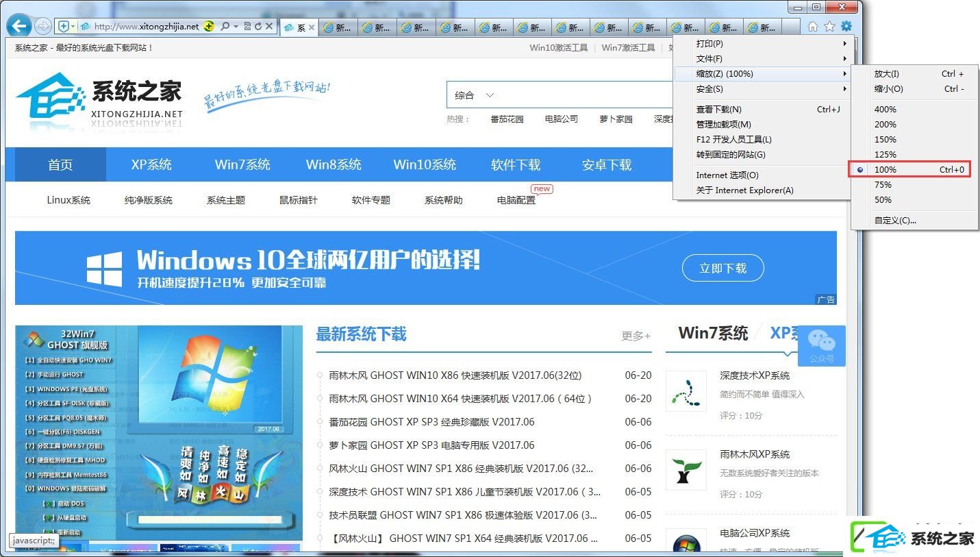Go to 首页 navigation tab
This screenshot has width=980, height=557.
(x=60, y=164)
